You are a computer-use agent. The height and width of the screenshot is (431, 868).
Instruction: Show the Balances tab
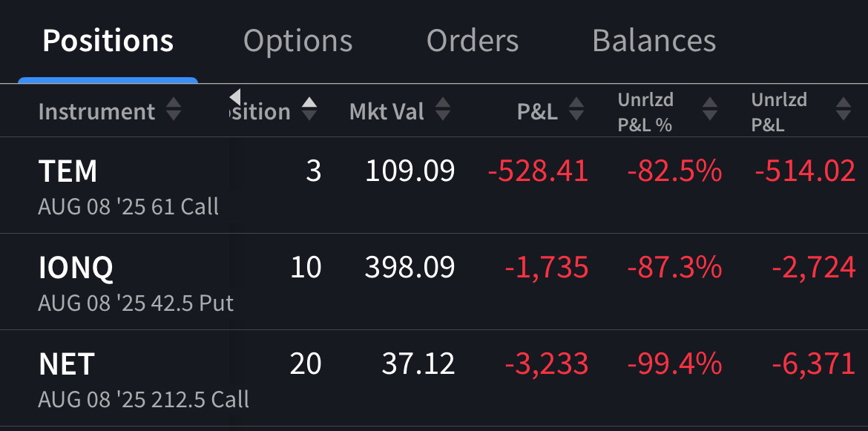(654, 41)
